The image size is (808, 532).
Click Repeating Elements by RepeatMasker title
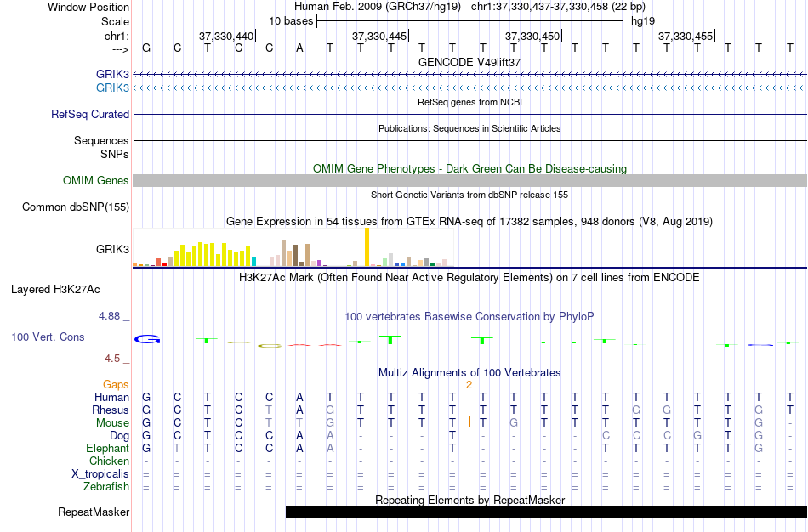tap(469, 500)
